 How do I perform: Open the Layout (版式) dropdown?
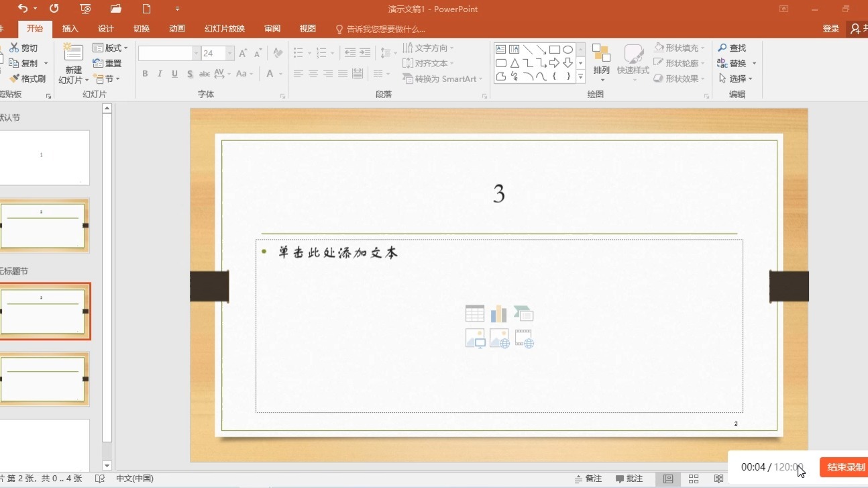click(110, 48)
